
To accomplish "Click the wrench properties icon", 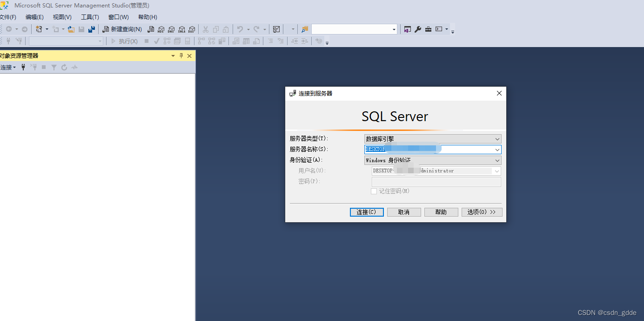I will pos(418,29).
